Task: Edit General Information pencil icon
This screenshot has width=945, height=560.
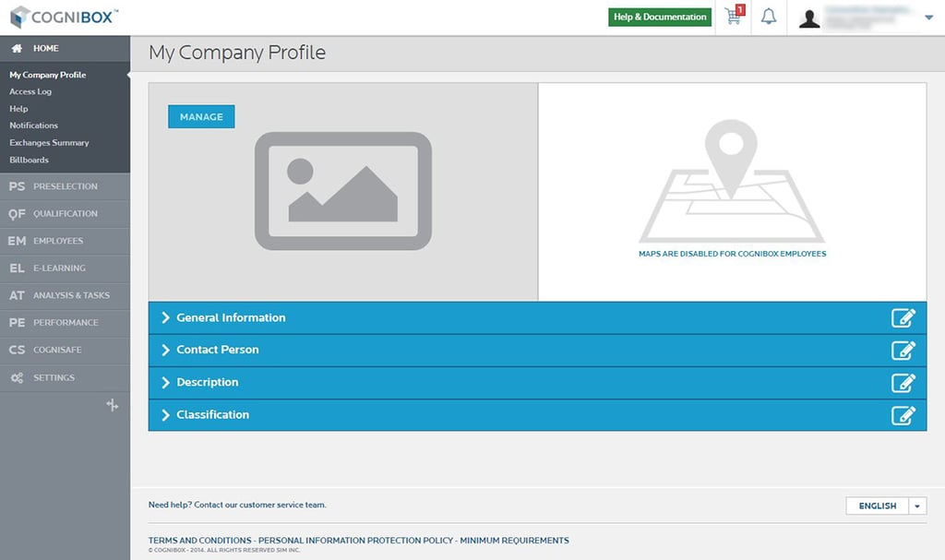Action: coord(903,317)
